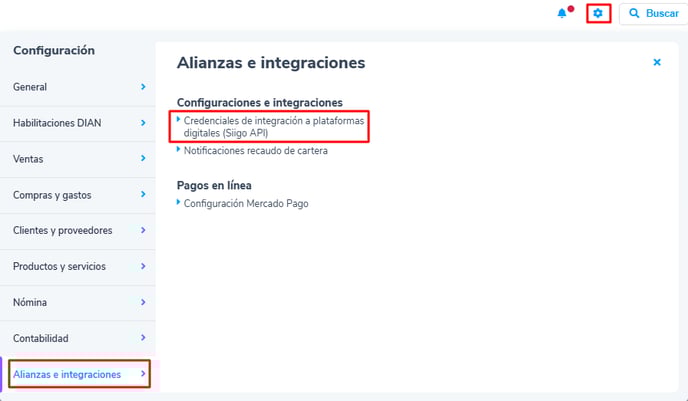
Task: Select Alianzas e integraciones sidebar item
Action: (67, 375)
